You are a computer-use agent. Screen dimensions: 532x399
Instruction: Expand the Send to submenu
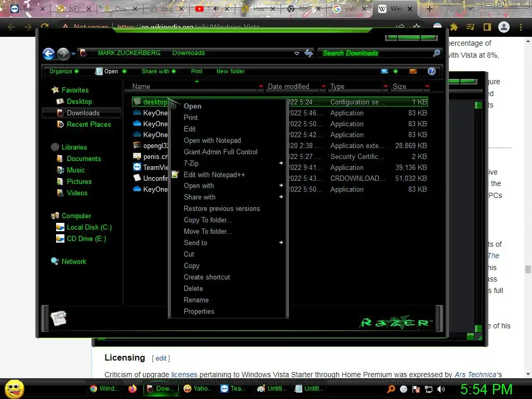(229, 243)
